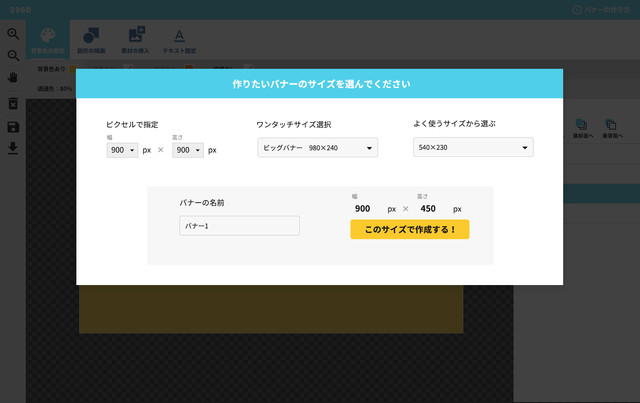Screen dimensions: 640x403
Task: Click the height value 450 in summary
Action: click(x=428, y=209)
